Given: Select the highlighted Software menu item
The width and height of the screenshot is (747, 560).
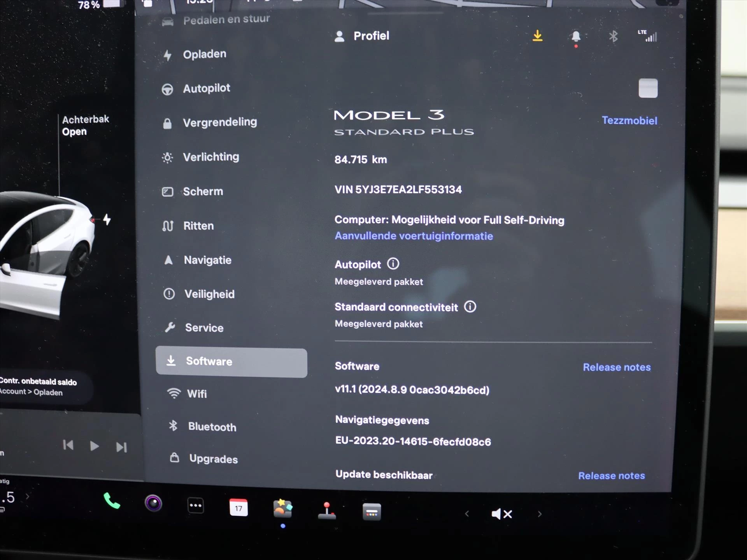Looking at the screenshot, I should (231, 362).
